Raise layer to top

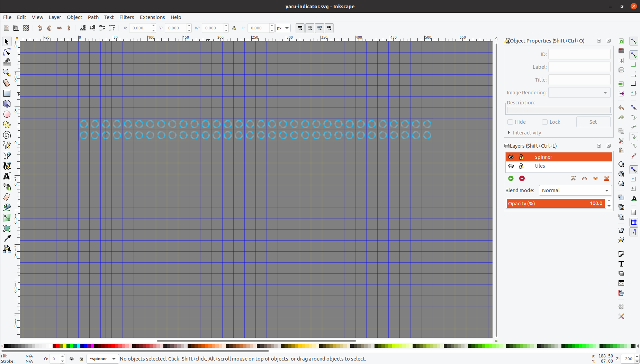(573, 178)
